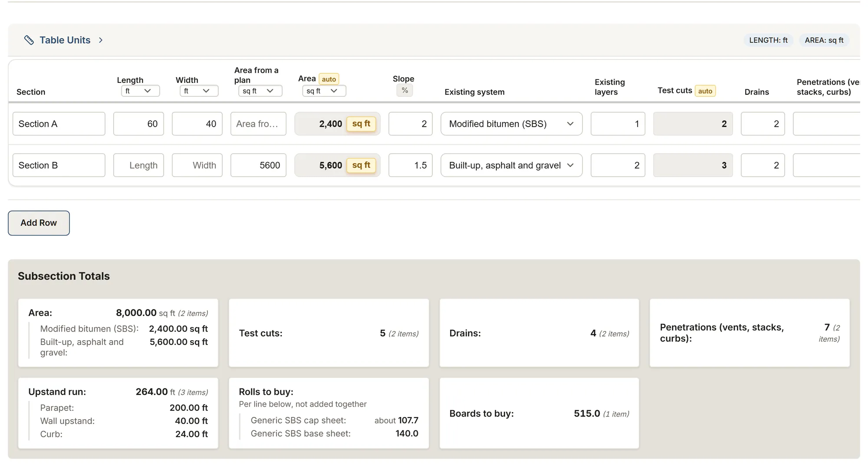Image resolution: width=868 pixels, height=466 pixels.
Task: Click the Section A name field
Action: tap(59, 124)
